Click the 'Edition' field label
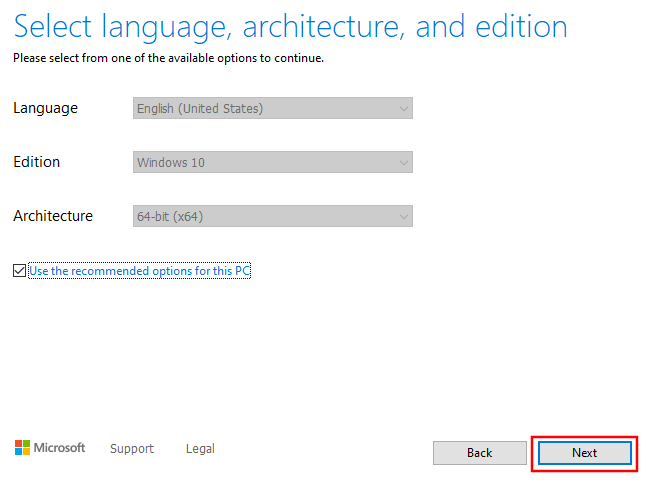The height and width of the screenshot is (484, 649). click(36, 162)
